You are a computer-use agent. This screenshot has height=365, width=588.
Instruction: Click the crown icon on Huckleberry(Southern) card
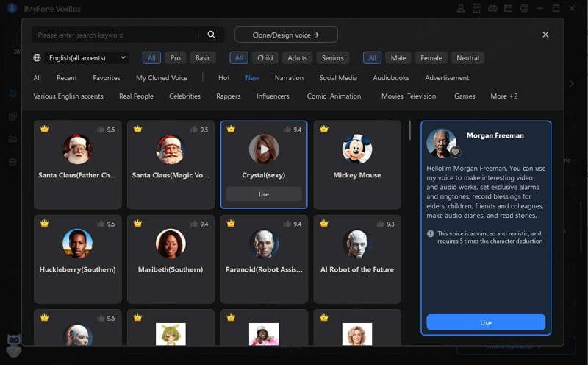click(x=44, y=224)
